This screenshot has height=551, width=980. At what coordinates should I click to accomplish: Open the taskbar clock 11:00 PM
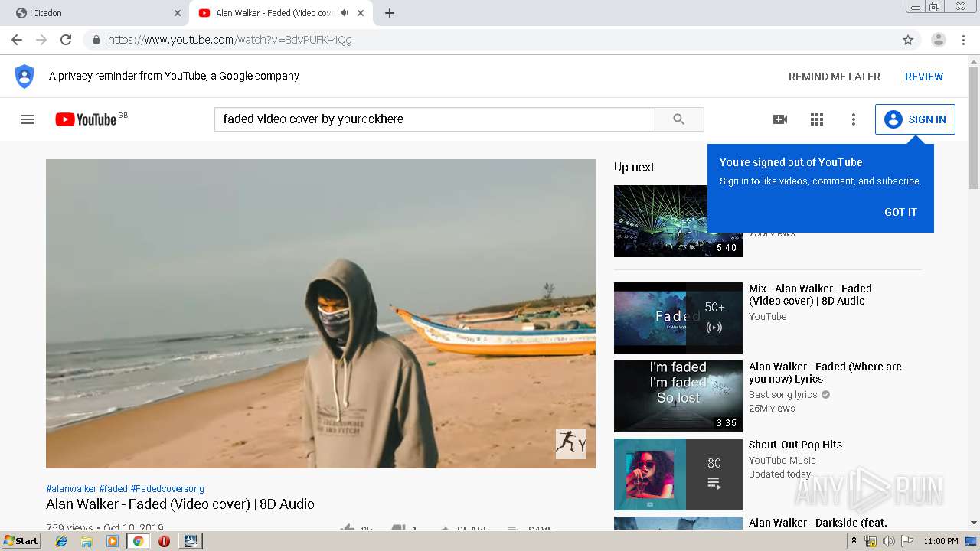(x=941, y=541)
